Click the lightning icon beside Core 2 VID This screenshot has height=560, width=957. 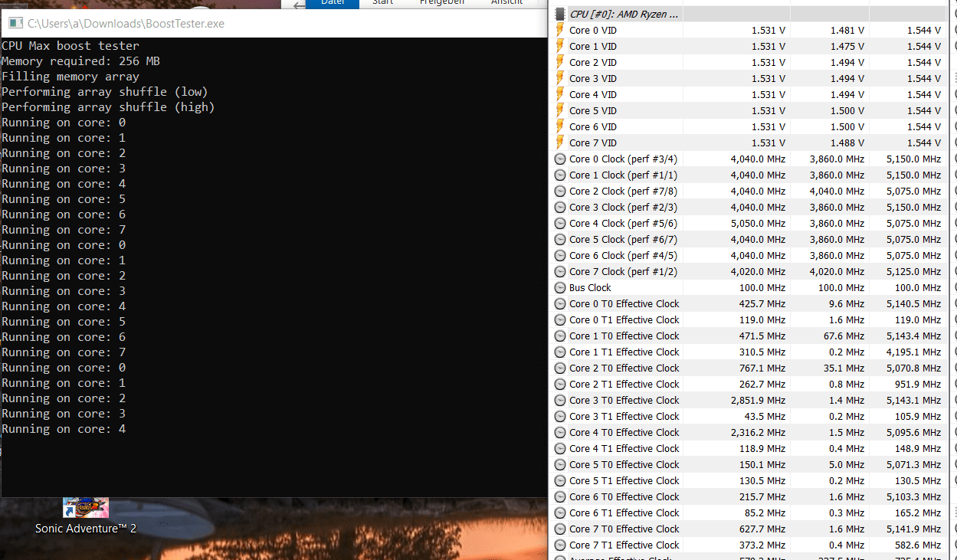pyautogui.click(x=561, y=62)
